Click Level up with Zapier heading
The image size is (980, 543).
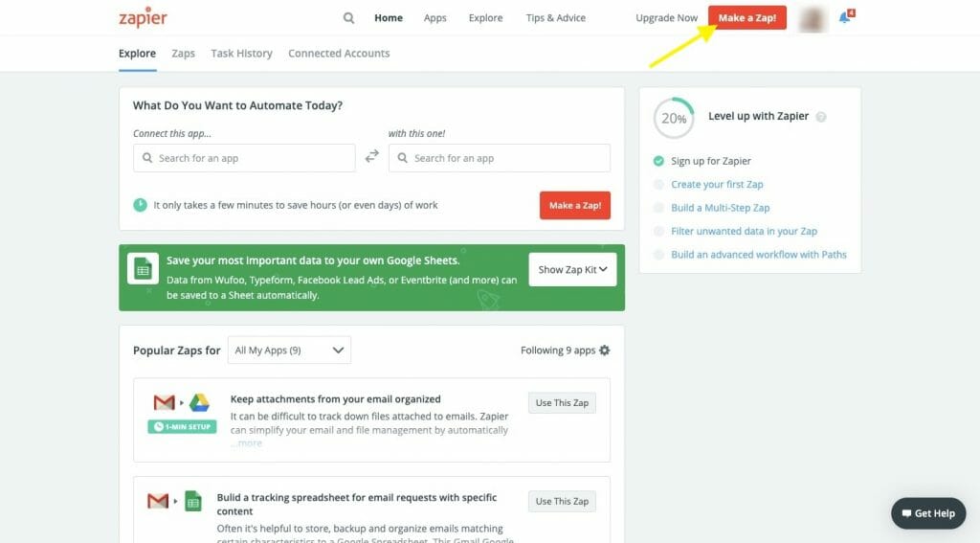click(758, 117)
